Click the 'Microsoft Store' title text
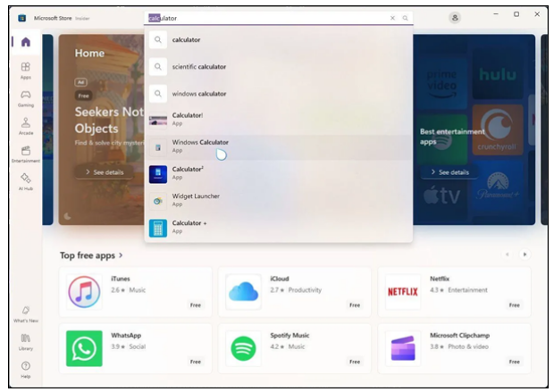The height and width of the screenshot is (392, 554). (53, 18)
